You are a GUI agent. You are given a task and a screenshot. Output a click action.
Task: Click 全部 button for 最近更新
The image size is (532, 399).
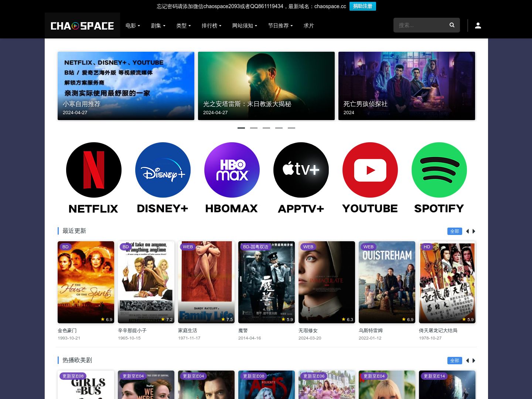coord(454,231)
